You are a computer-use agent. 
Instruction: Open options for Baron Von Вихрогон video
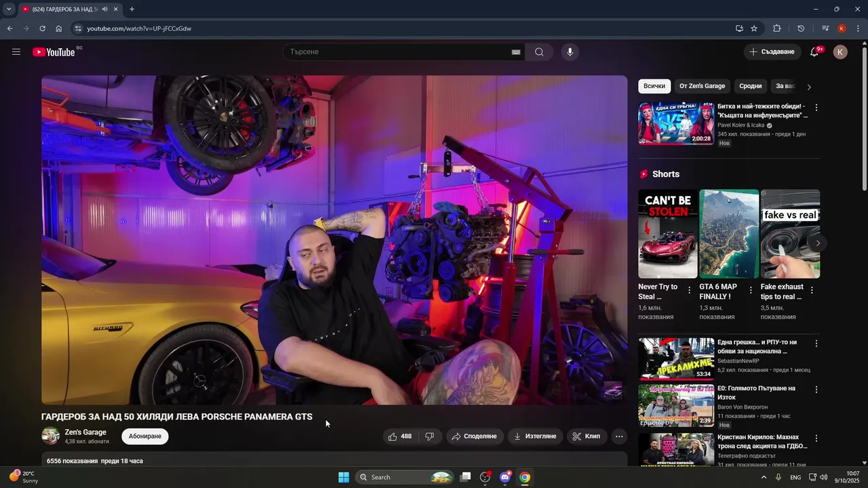coord(816,390)
